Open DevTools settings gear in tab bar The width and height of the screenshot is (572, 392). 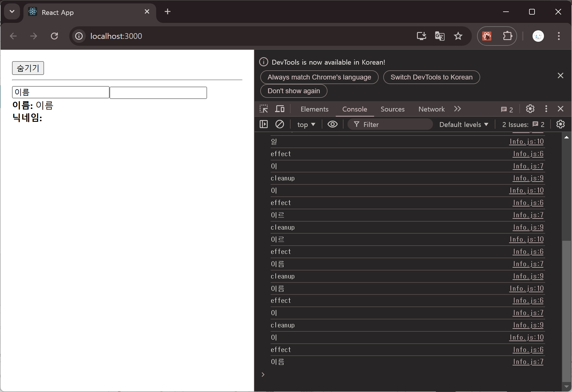point(530,109)
